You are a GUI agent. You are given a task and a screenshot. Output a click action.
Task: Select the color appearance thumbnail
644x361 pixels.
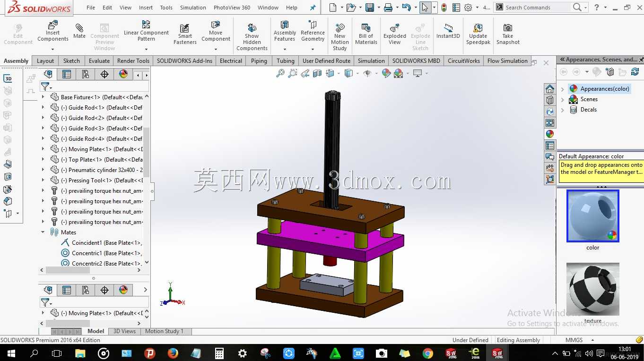[593, 216]
